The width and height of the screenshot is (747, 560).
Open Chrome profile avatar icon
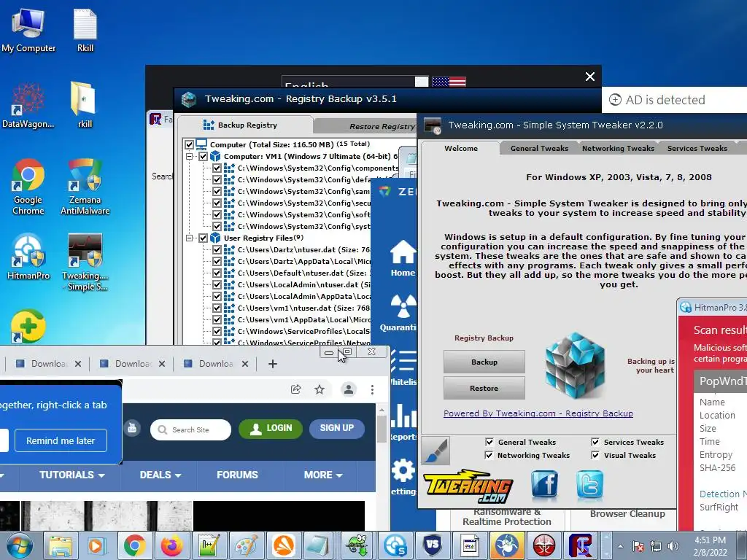[349, 389]
